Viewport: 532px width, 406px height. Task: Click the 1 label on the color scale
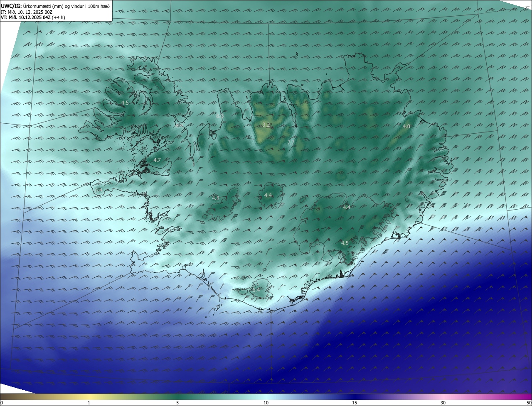[x=89, y=403]
